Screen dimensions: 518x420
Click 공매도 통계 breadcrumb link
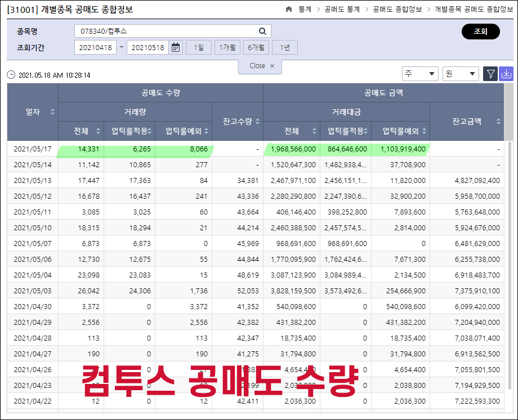pyautogui.click(x=342, y=9)
